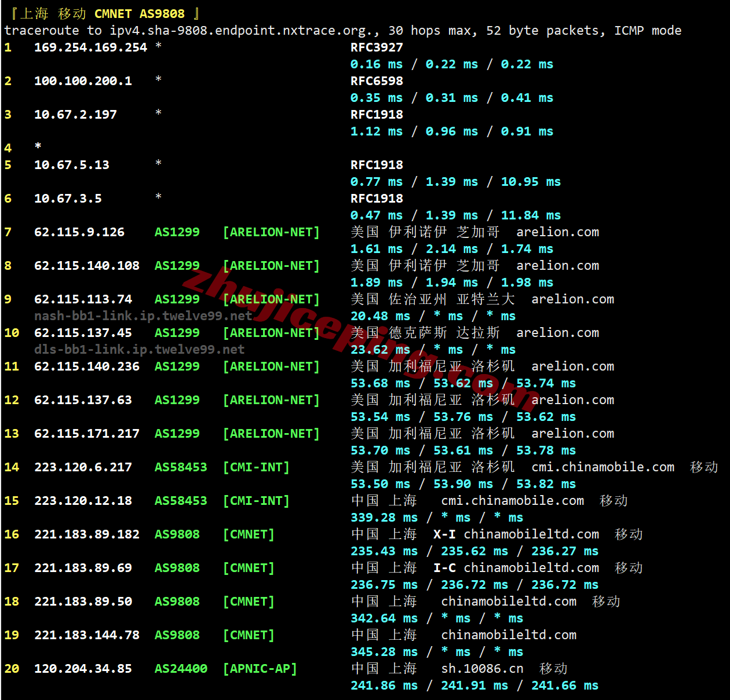
Task: Click IP address 62.115.171.217
Action: tap(87, 434)
